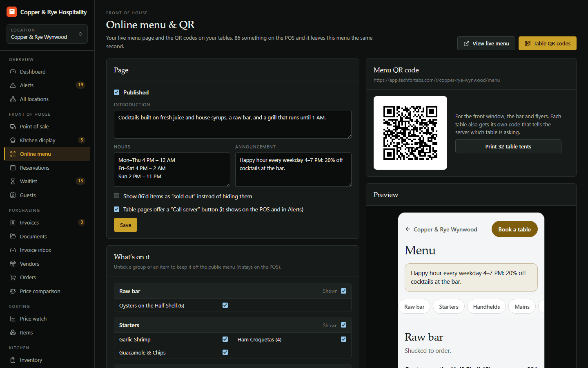Viewport: 588px width, 368px height.
Task: Select the Handhelds tab in preview
Action: click(486, 307)
